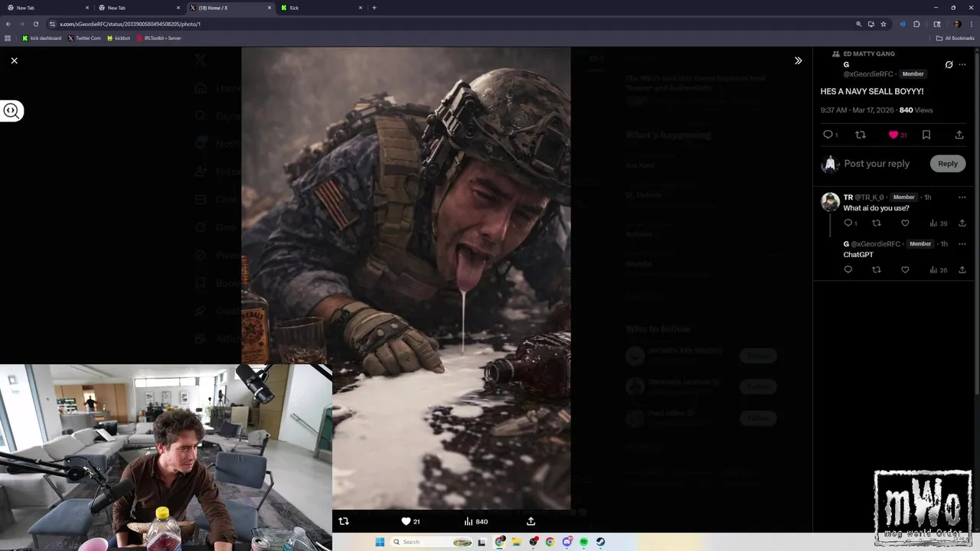
Task: Open the Twitter Com bookmark
Action: pos(84,37)
